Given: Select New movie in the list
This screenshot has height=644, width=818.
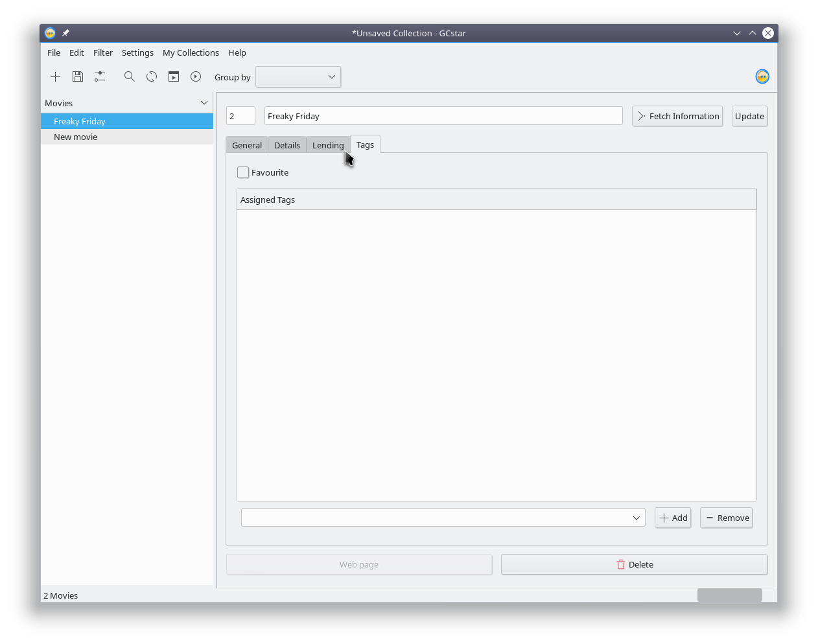Looking at the screenshot, I should point(76,137).
